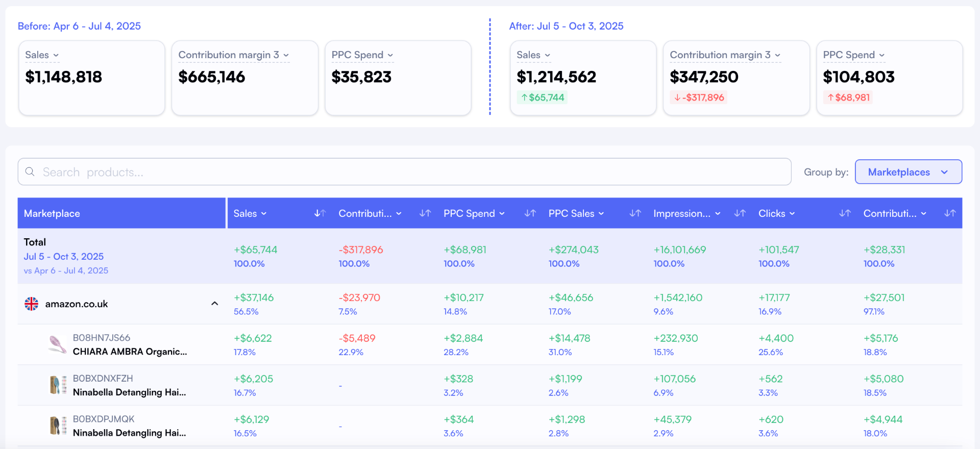
Task: Click the vs Apr 6 - Jul 4, 2025 text
Action: 66,270
